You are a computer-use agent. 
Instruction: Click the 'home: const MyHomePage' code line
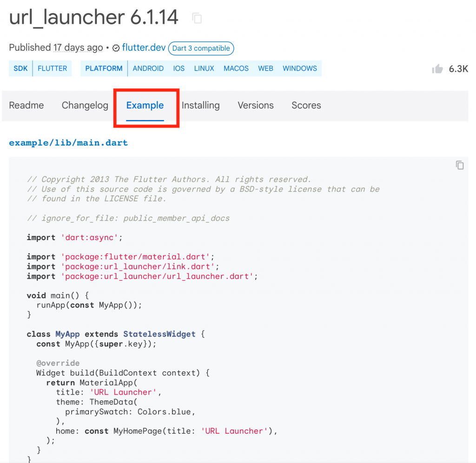167,431
